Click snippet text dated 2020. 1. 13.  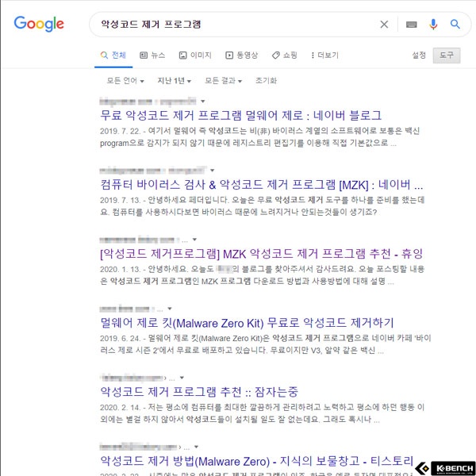(263, 275)
